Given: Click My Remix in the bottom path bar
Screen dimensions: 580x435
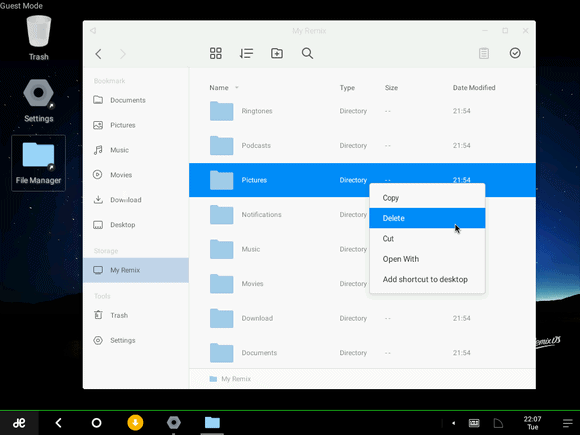Looking at the screenshot, I should click(x=236, y=379).
